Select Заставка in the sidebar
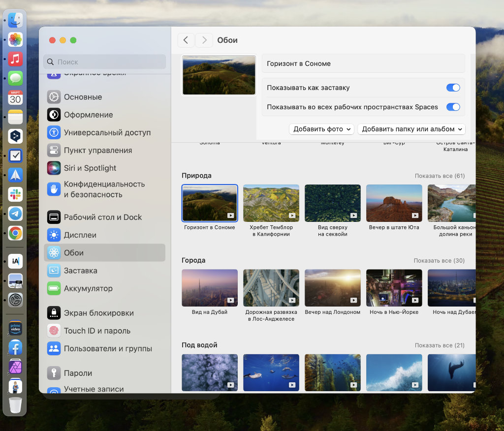Image resolution: width=504 pixels, height=431 pixels. pyautogui.click(x=80, y=271)
